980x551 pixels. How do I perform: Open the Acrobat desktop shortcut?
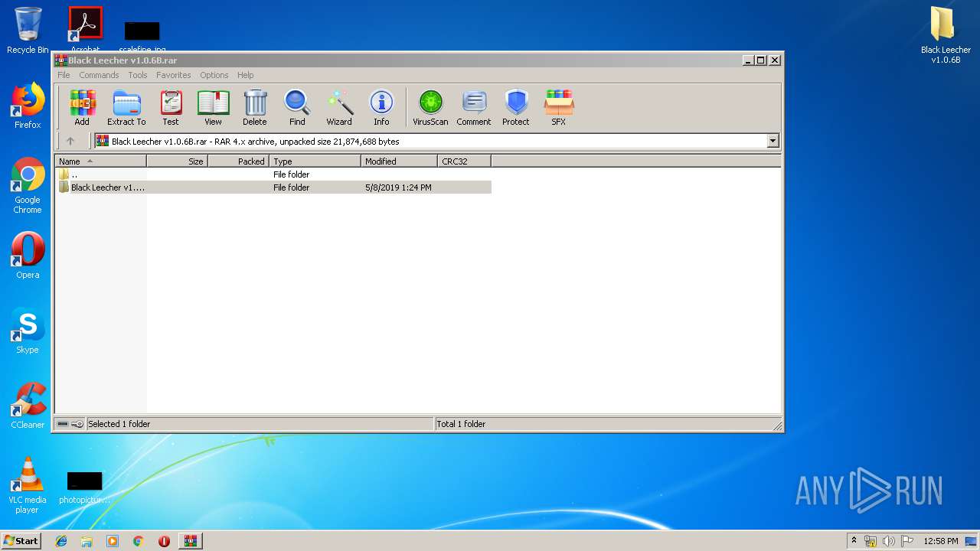[85, 31]
